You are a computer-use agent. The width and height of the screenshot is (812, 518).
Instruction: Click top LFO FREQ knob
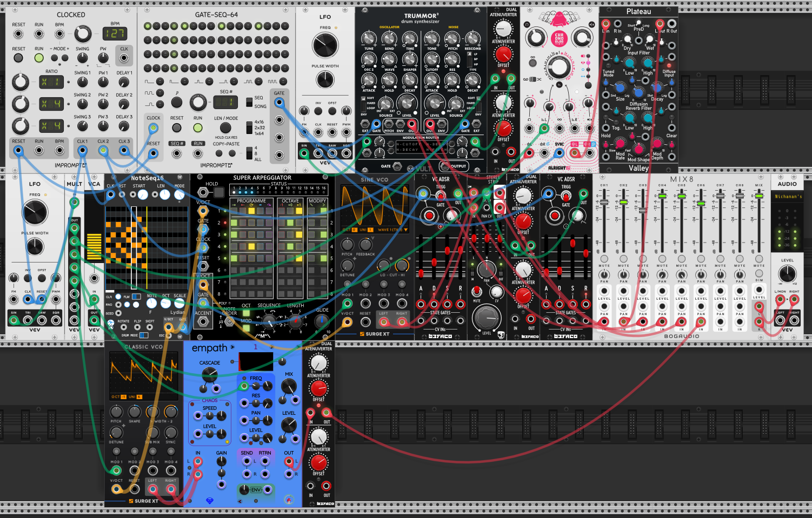coord(325,45)
